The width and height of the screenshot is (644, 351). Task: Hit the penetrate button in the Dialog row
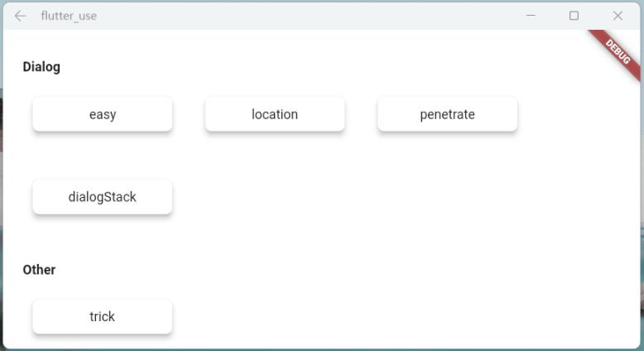pyautogui.click(x=447, y=114)
